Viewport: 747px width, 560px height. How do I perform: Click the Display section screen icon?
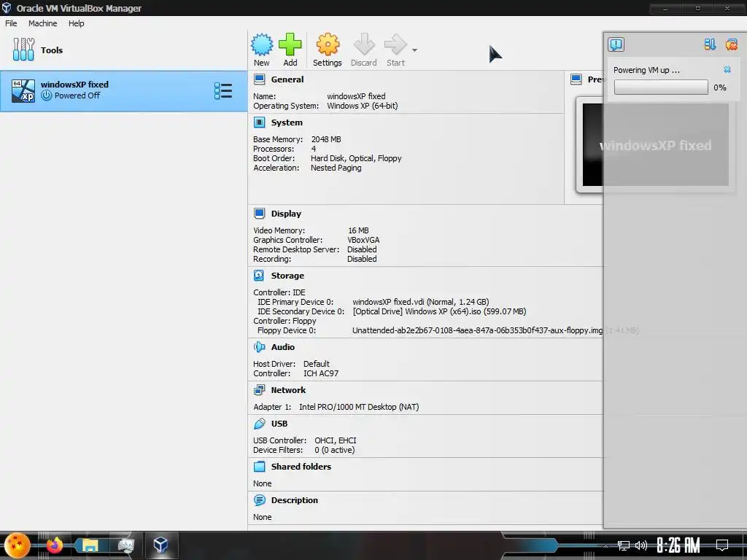click(x=259, y=214)
